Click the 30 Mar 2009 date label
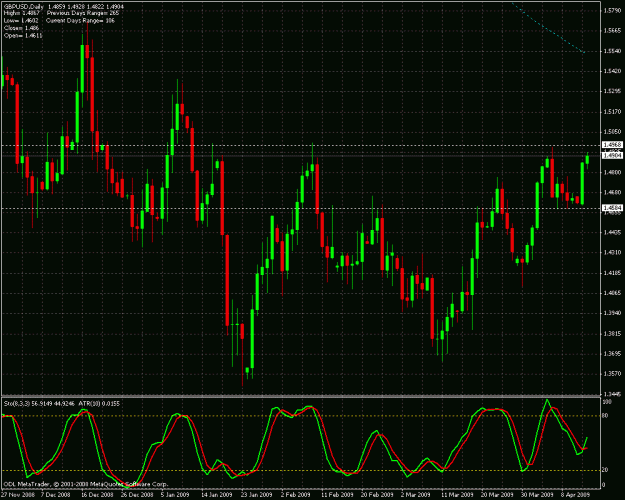 point(537,495)
